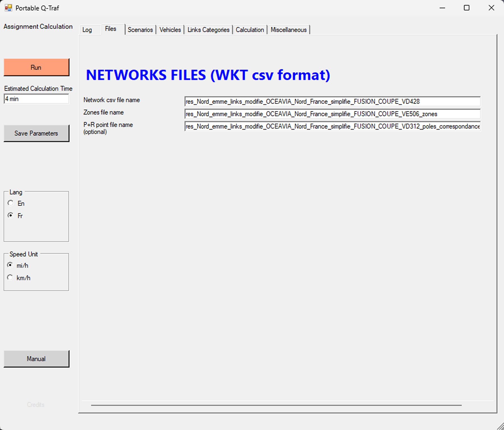Click the Estimated Calculation Time field
The height and width of the screenshot is (430, 504).
(36, 99)
